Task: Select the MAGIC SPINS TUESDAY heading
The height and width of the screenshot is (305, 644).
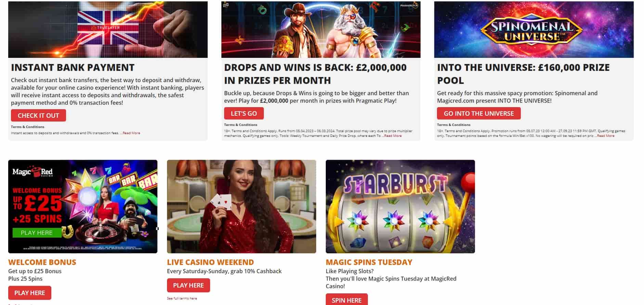Action: (x=369, y=262)
